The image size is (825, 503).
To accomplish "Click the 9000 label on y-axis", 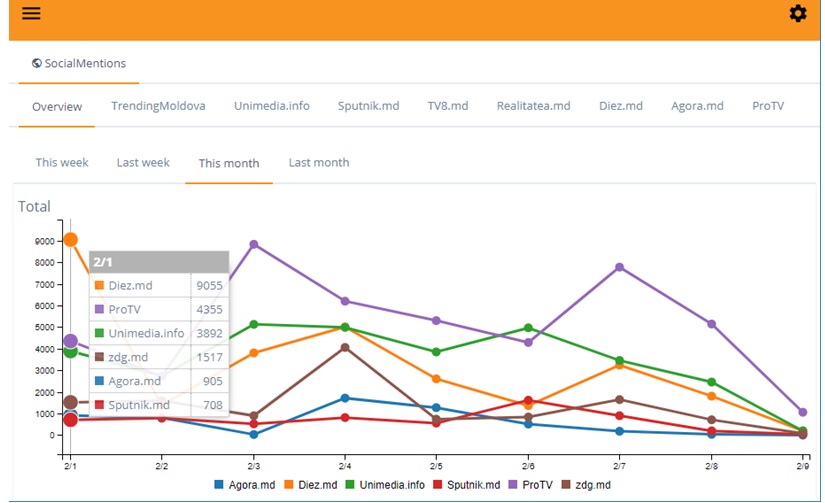I will pos(45,241).
